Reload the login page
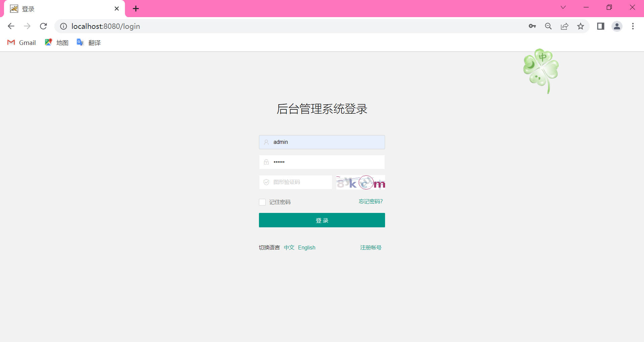The width and height of the screenshot is (644, 342). click(43, 26)
